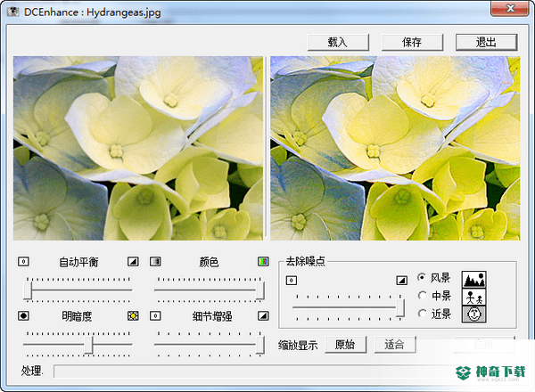This screenshot has width=535, height=392.
Task: Select the 中景 radio button
Action: click(x=422, y=296)
